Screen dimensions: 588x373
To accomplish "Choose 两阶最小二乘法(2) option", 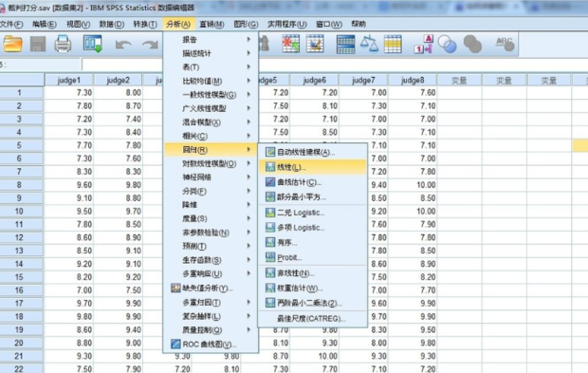I will tap(312, 303).
